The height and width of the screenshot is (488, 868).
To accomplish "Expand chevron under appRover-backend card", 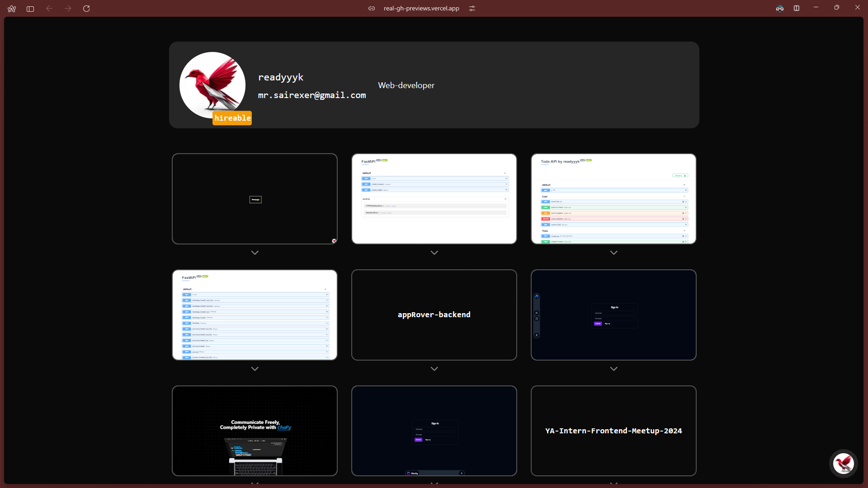I will tap(434, 369).
